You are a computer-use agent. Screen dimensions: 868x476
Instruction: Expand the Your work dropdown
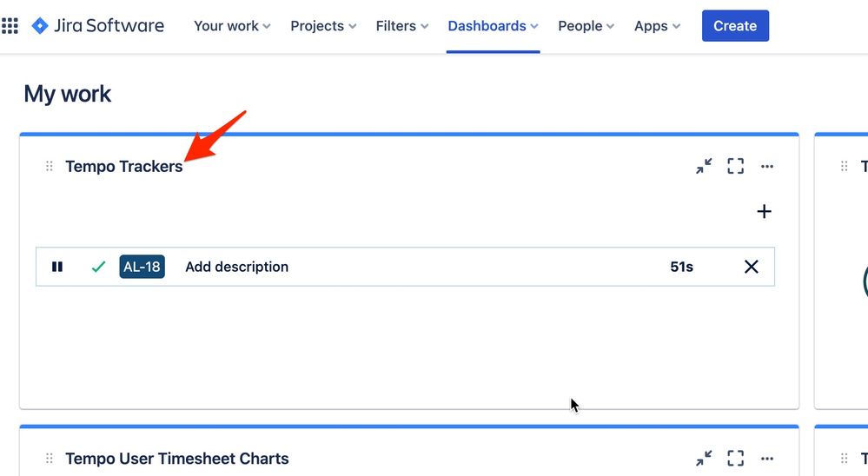[x=232, y=26]
